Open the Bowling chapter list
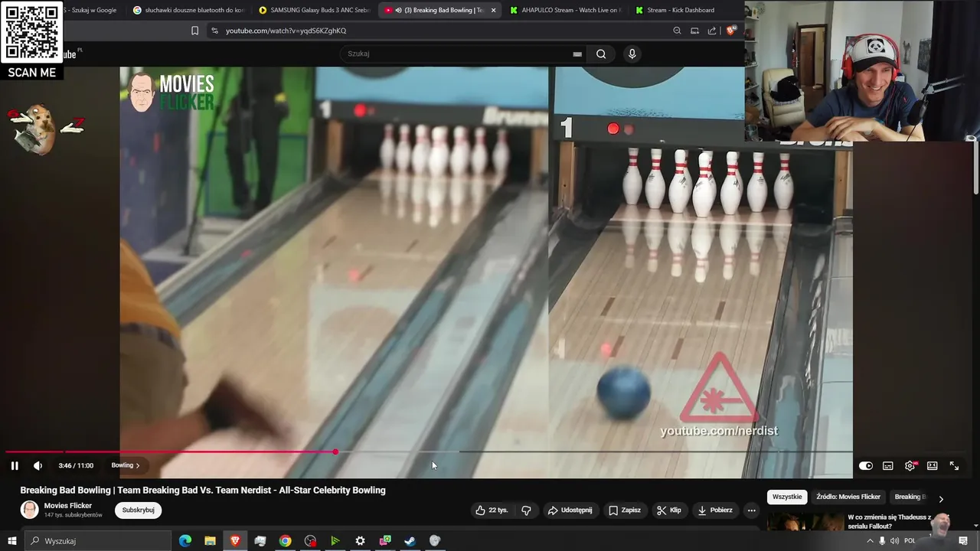 click(126, 465)
